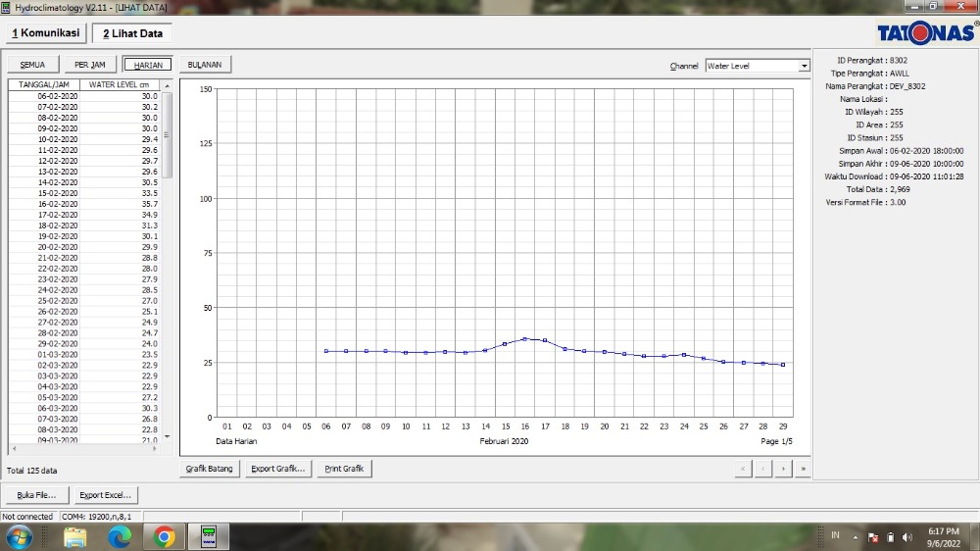Image resolution: width=980 pixels, height=551 pixels.
Task: Click Buka File button
Action: pyautogui.click(x=37, y=495)
